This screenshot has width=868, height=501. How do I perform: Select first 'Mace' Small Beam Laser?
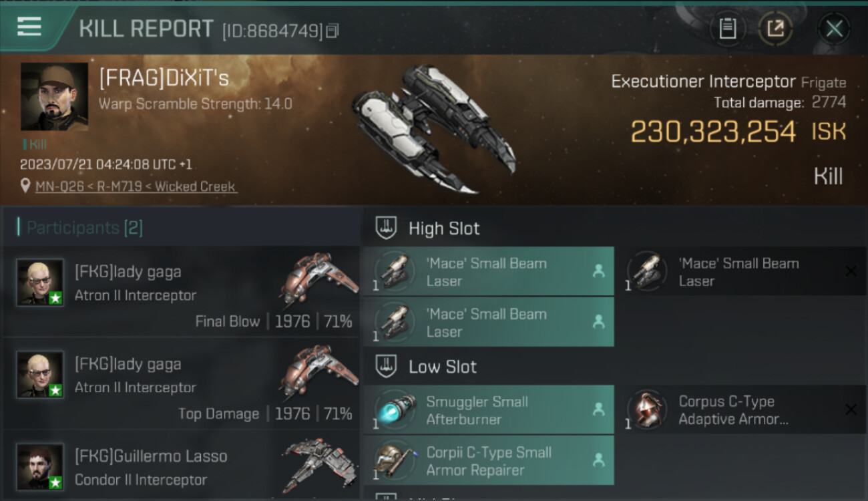click(487, 271)
